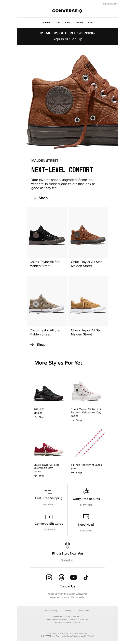Click Sign In or Sign Up

click(67, 39)
